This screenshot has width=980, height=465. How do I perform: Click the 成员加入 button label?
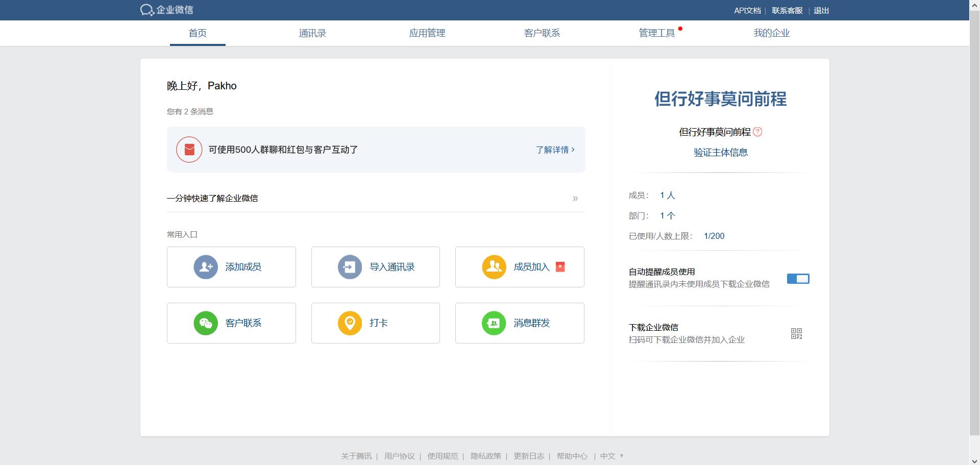(532, 267)
